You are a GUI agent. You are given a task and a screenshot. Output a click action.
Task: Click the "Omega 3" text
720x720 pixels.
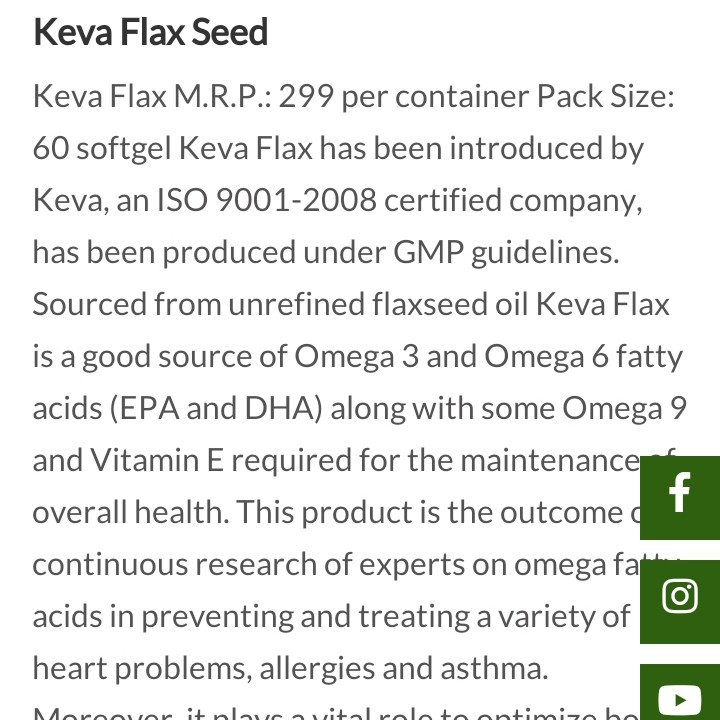pyautogui.click(x=356, y=356)
